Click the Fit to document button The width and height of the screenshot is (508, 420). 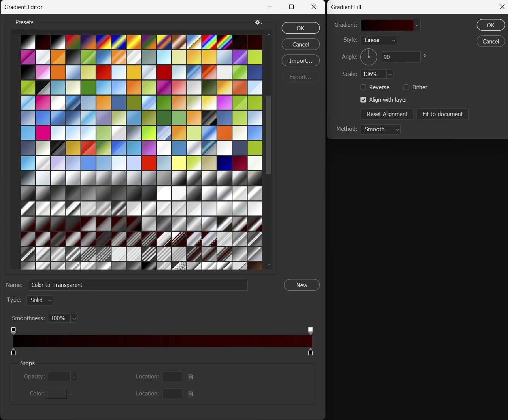(443, 114)
